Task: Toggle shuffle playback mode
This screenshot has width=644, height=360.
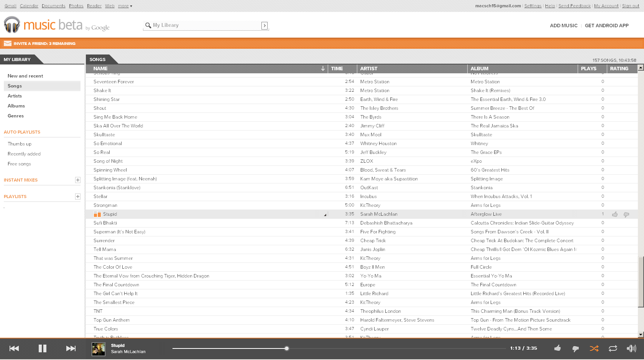Action: (594, 348)
